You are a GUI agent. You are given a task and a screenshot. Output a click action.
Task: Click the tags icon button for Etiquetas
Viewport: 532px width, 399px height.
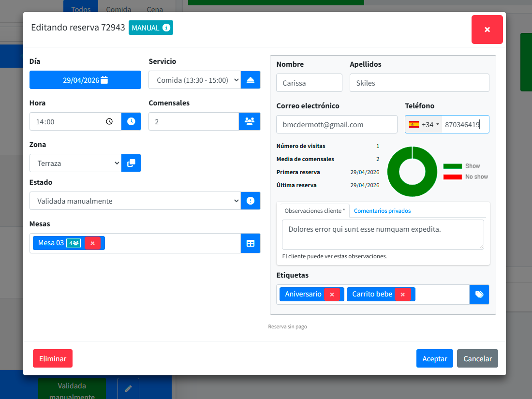479,295
